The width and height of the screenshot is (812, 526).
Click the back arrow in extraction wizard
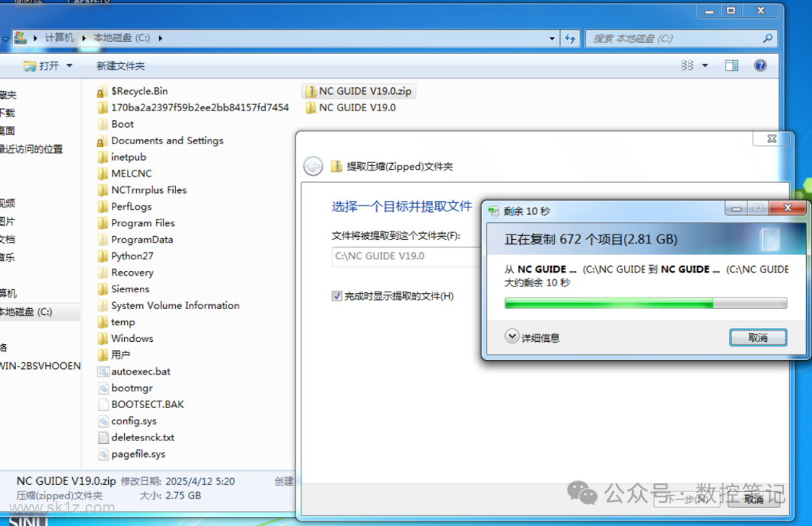[313, 166]
